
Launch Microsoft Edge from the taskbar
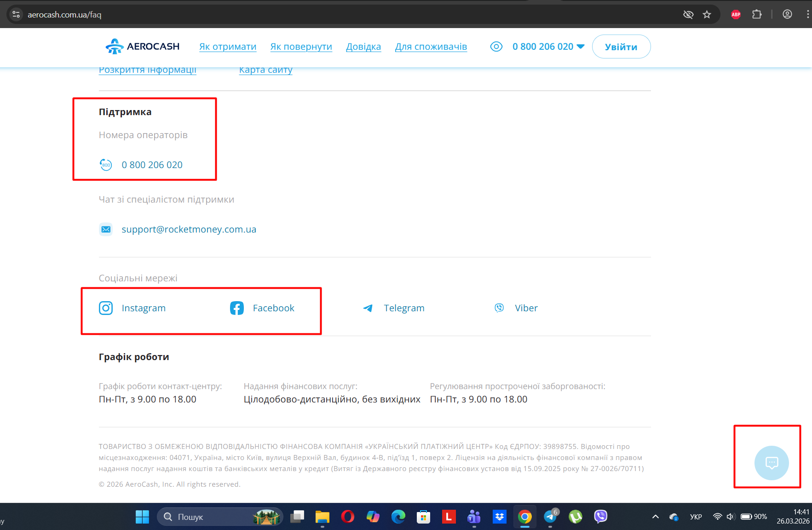(x=398, y=517)
